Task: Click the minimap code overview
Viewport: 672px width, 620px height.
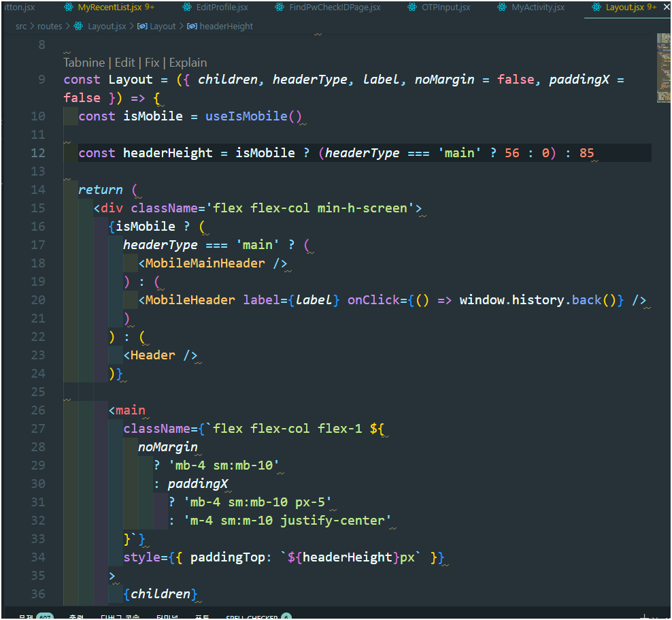Action: 663,68
